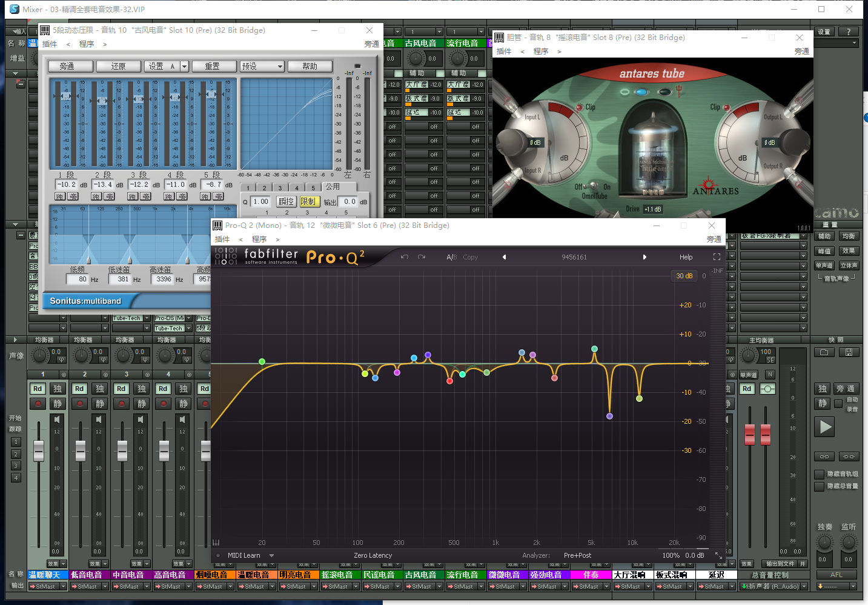Click the mixer help question mark
Image resolution: width=868 pixels, height=605 pixels.
coord(849,32)
